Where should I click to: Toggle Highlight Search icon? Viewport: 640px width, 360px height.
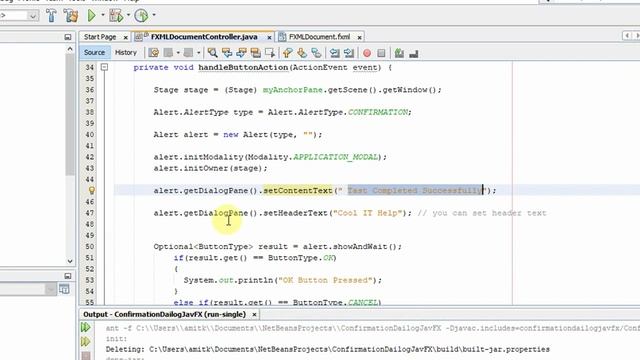[x=256, y=53]
